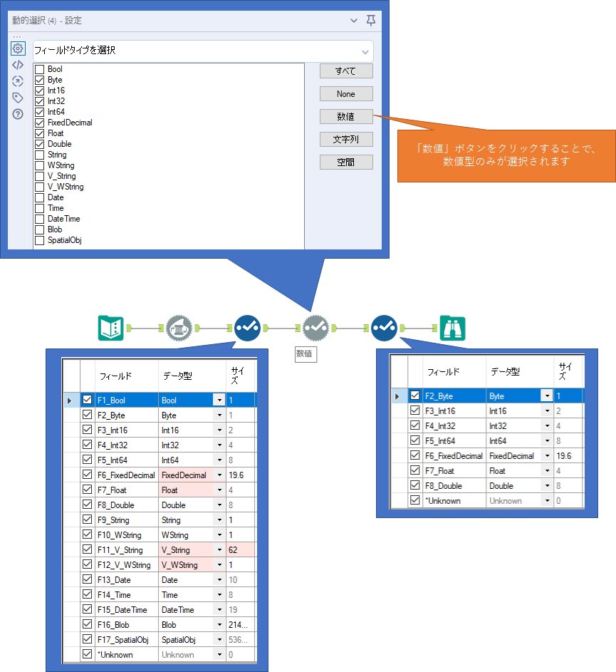This screenshot has height=672, width=616.
Task: Click the 文字列 button
Action: pos(345,139)
